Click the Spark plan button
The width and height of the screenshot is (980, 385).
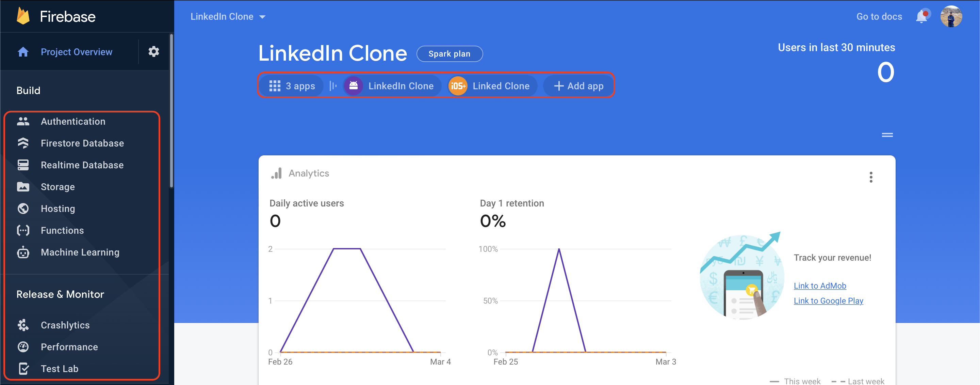coord(449,54)
